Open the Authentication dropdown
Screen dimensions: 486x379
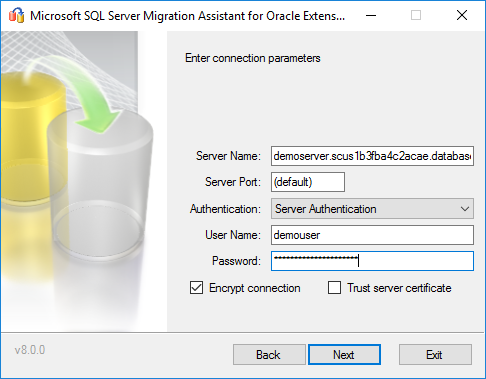pos(372,209)
